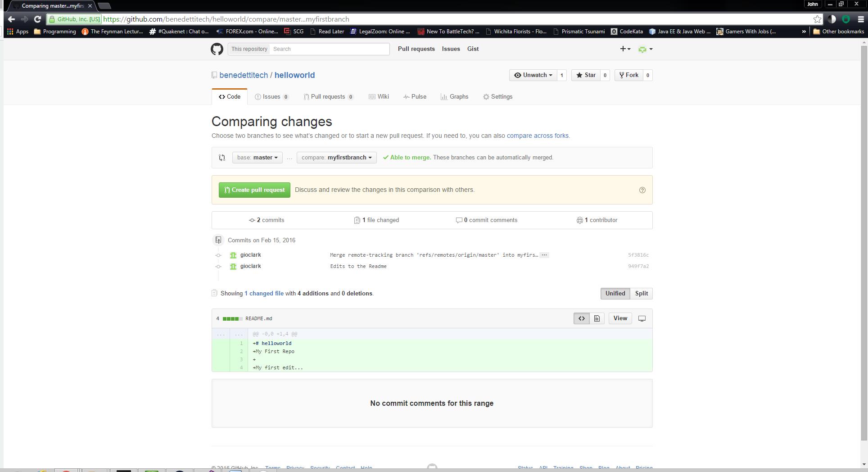Follow the compare across forks link

tap(538, 136)
